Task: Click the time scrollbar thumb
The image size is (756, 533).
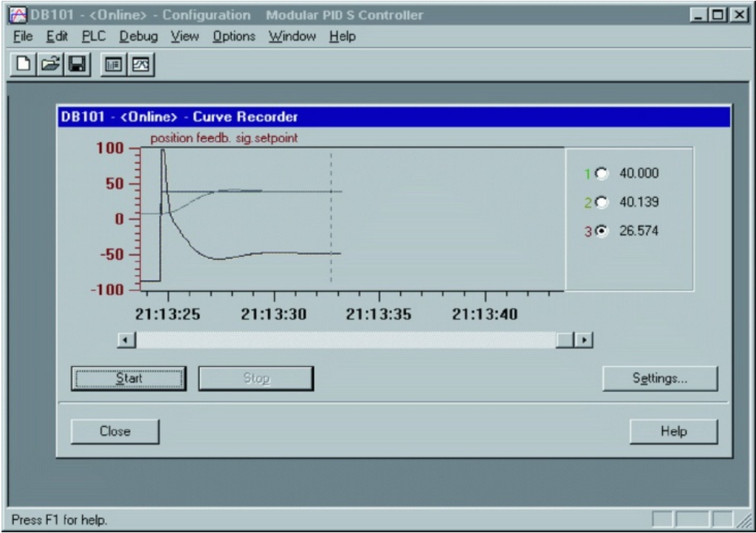Action: pos(567,340)
